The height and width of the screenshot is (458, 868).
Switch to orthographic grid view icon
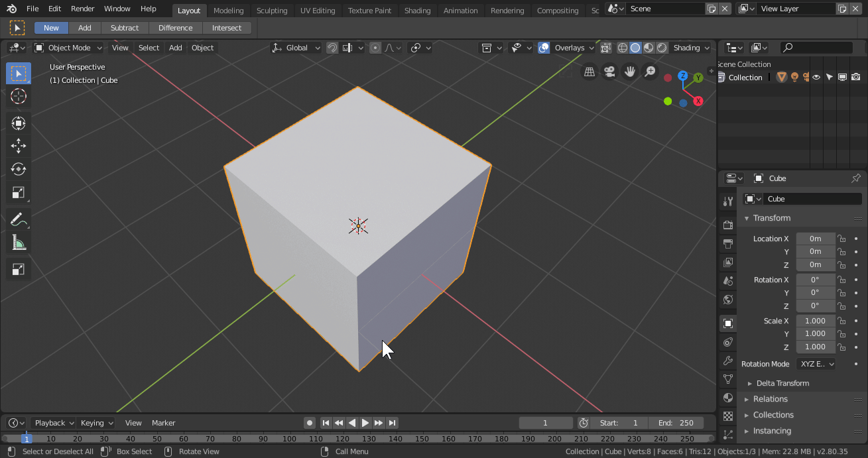pyautogui.click(x=589, y=72)
